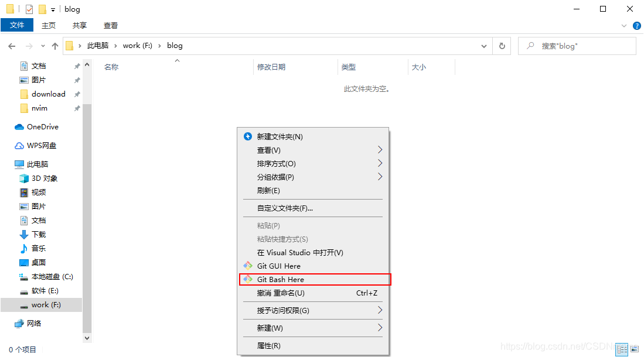Select work (F:) in navigation pane
This screenshot has width=644, height=357.
click(42, 305)
